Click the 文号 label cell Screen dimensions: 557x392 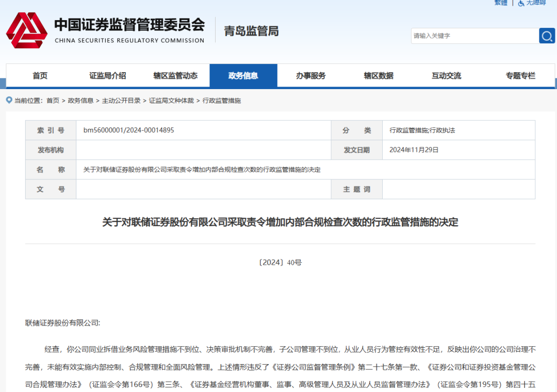(51, 189)
